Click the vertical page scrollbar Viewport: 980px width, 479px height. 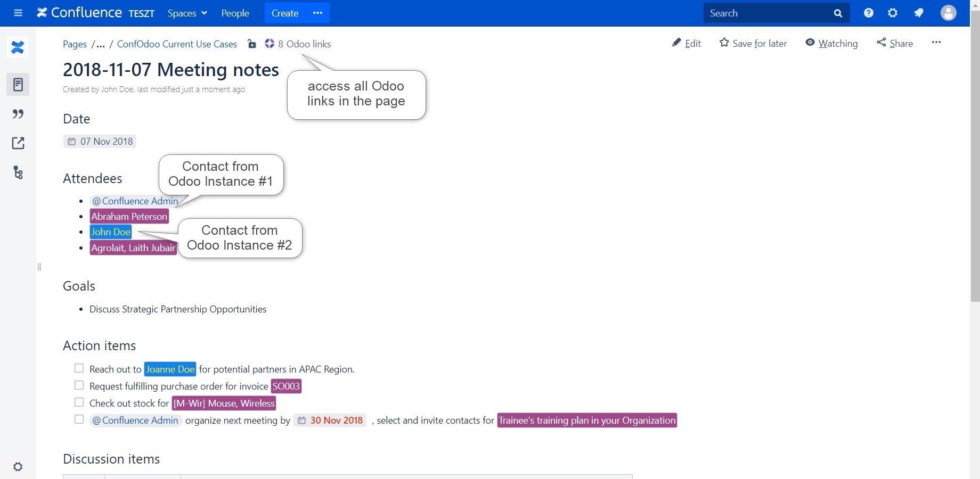coord(975,157)
